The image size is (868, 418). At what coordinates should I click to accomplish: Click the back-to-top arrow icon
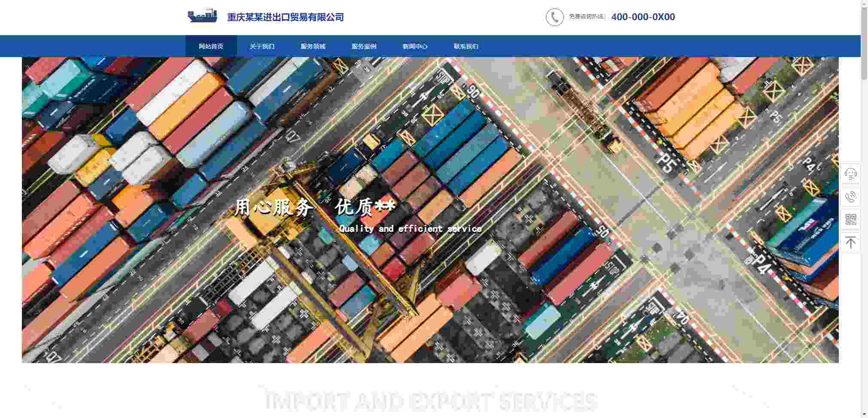(850, 242)
